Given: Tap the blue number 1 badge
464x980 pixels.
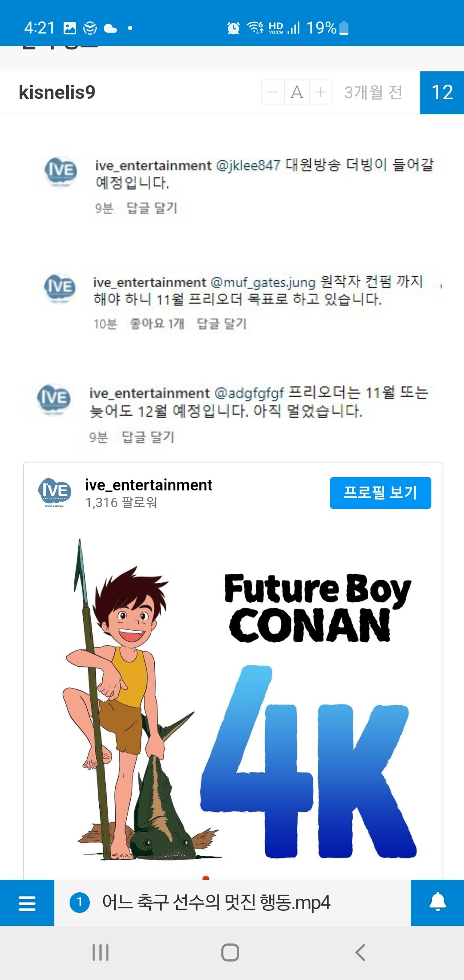Looking at the screenshot, I should (79, 902).
